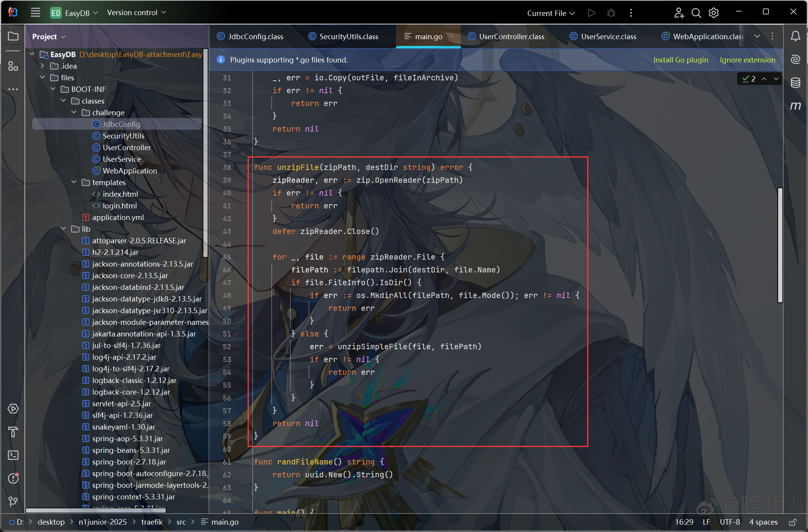Show more tool windows ellipsis
The image size is (808, 532).
tap(13, 89)
